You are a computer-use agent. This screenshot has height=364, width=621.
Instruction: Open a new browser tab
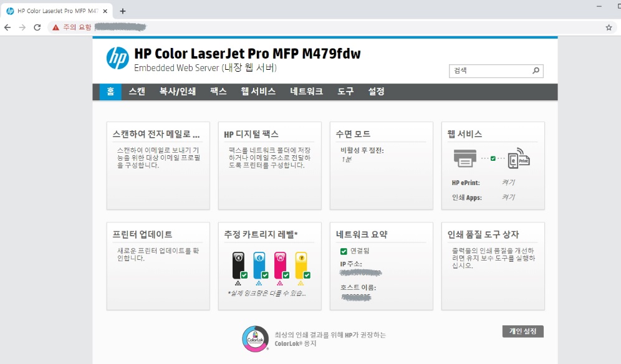click(x=123, y=11)
